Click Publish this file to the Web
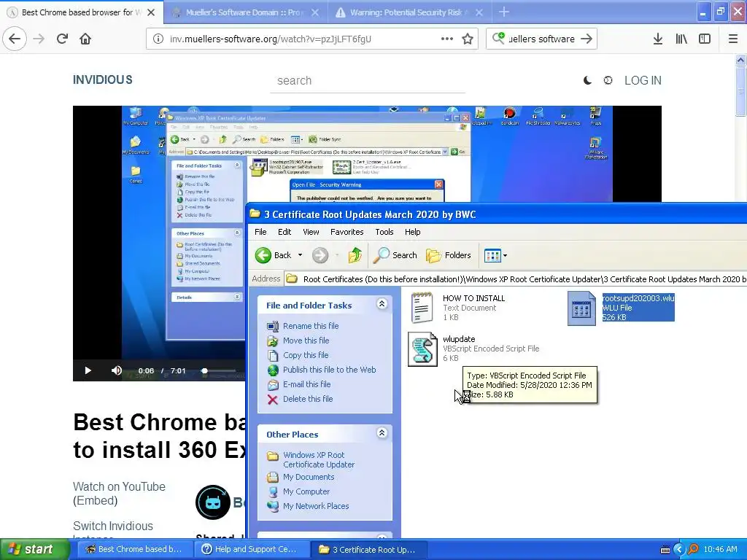This screenshot has width=747, height=560. click(329, 370)
